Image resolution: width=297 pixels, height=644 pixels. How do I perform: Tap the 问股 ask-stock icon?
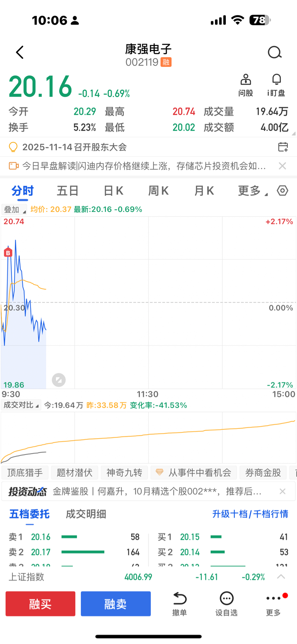pos(246,80)
